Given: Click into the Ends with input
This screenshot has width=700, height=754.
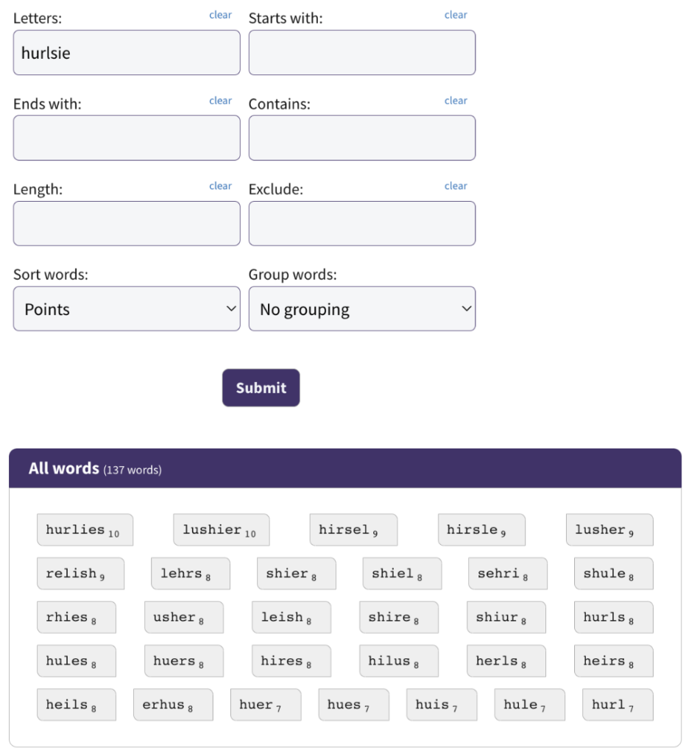Looking at the screenshot, I should [127, 138].
